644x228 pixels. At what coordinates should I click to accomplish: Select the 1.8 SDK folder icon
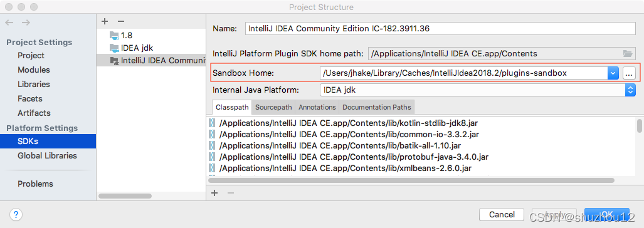click(114, 35)
